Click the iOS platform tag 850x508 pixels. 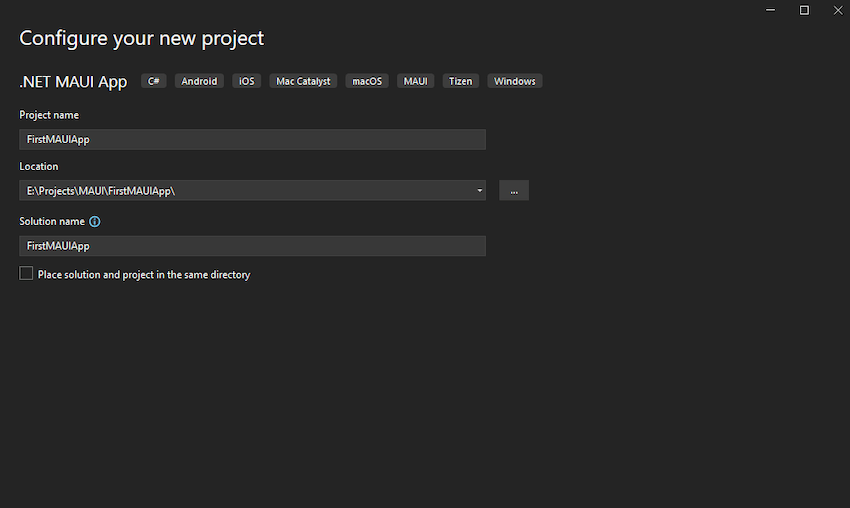tap(246, 82)
